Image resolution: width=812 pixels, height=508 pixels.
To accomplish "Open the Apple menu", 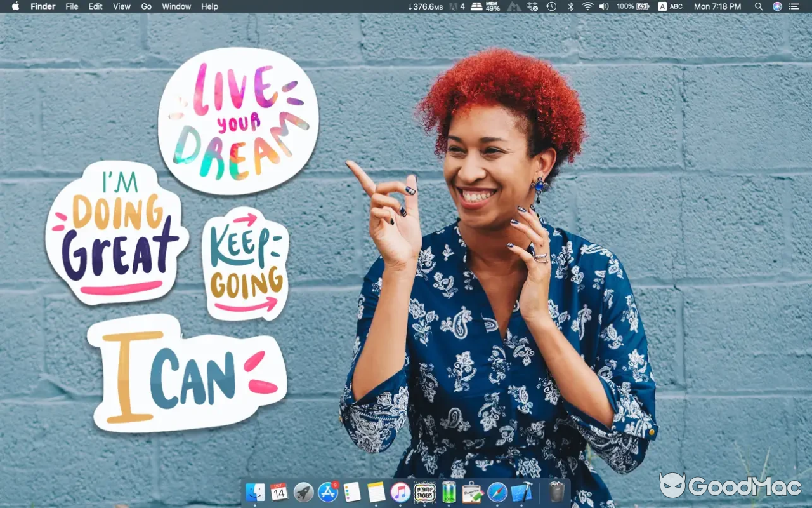I will tap(14, 6).
